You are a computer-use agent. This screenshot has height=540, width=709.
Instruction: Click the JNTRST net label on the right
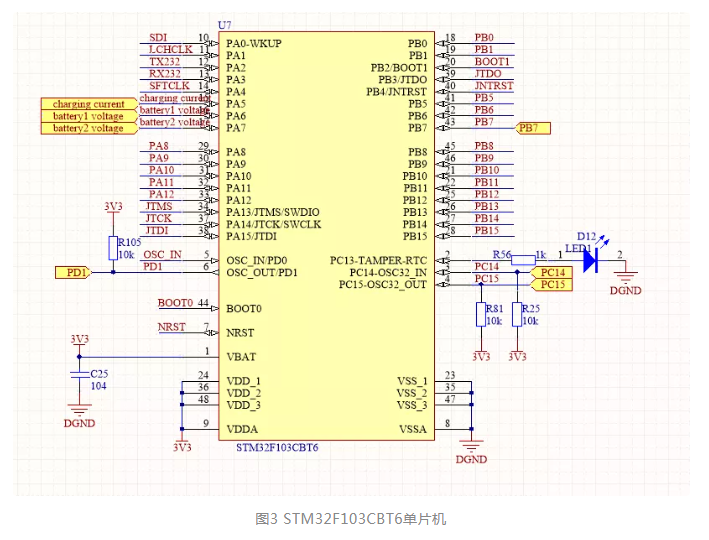[494, 85]
